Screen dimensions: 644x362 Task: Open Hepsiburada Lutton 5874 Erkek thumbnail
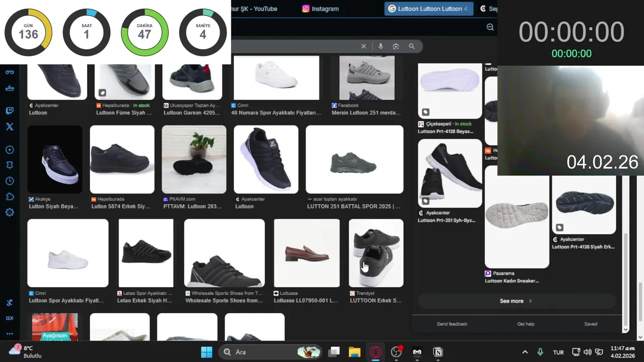click(122, 159)
